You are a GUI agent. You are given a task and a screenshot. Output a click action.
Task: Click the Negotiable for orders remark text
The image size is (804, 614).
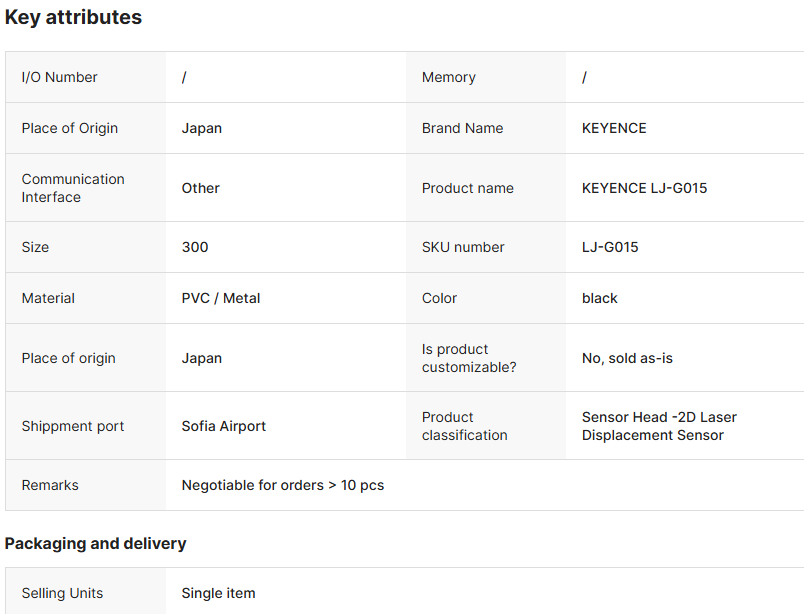283,485
